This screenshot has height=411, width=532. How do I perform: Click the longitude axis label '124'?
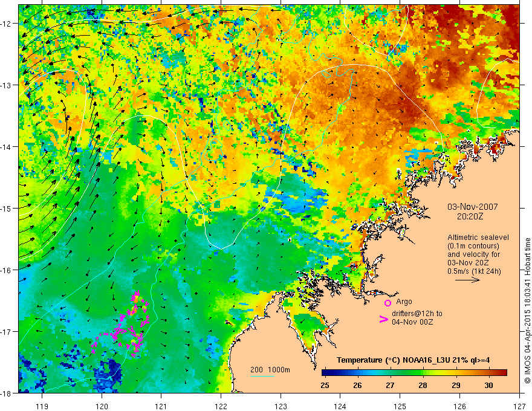point(340,406)
